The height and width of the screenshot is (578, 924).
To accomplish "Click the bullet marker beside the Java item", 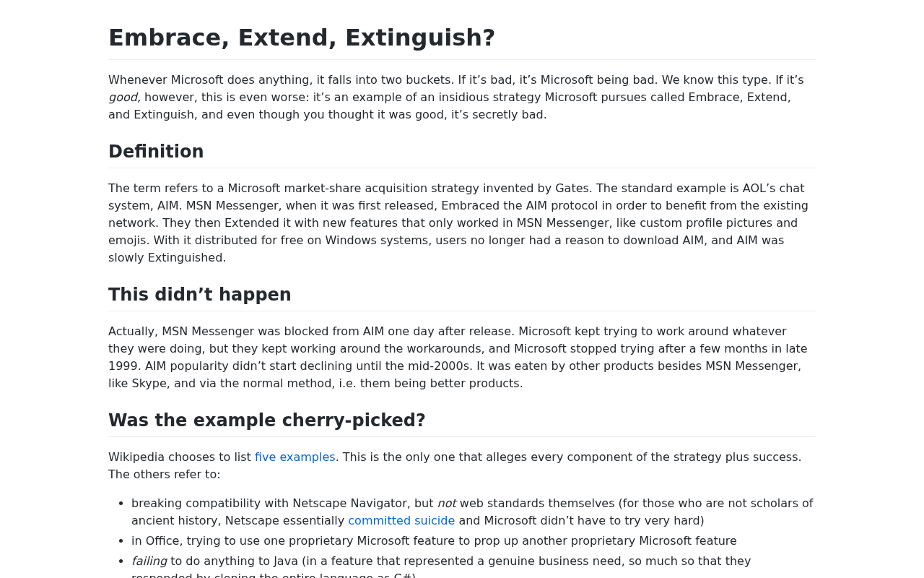I will tap(120, 561).
